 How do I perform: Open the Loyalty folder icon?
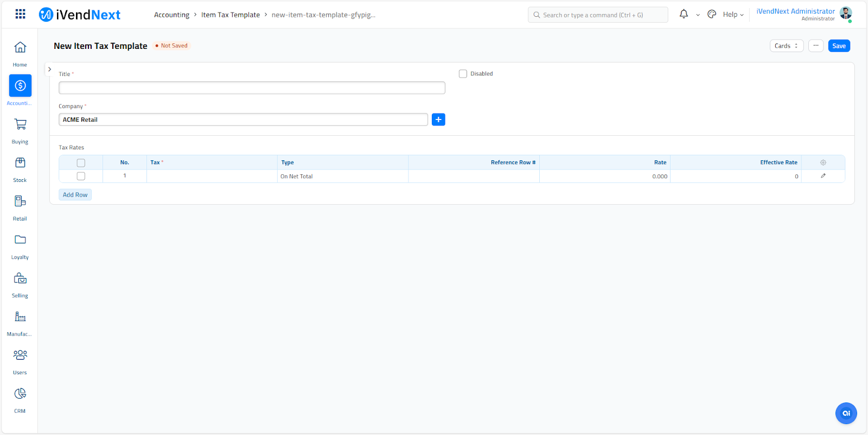(x=20, y=240)
